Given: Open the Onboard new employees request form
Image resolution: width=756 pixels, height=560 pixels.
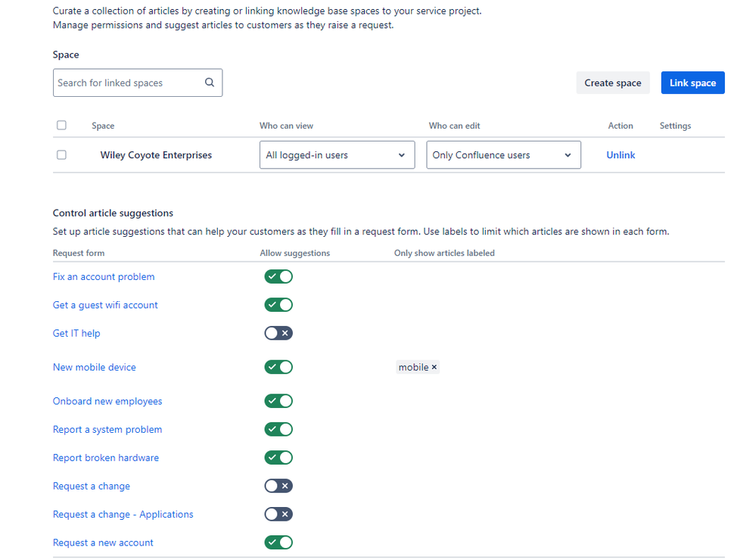Looking at the screenshot, I should [107, 401].
